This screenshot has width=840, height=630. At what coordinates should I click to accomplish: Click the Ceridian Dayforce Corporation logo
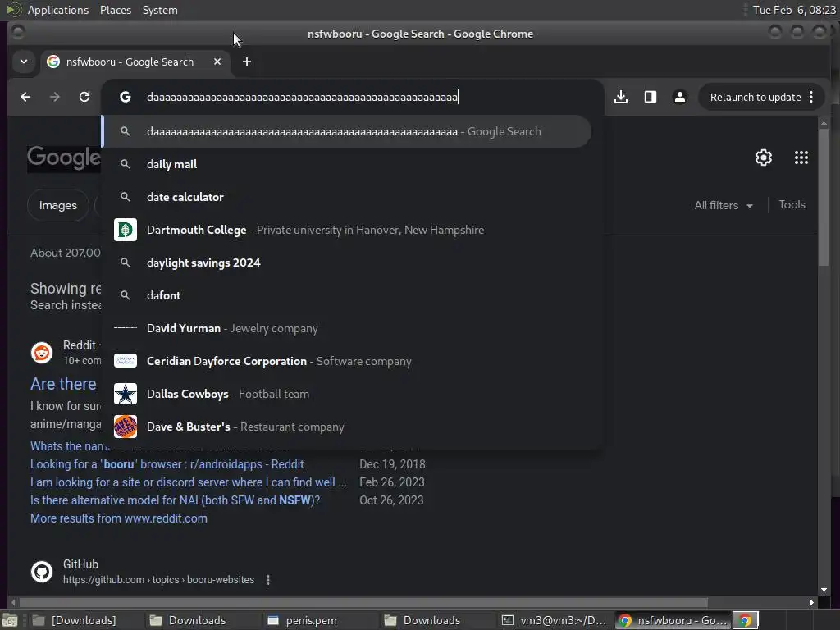[x=126, y=361]
